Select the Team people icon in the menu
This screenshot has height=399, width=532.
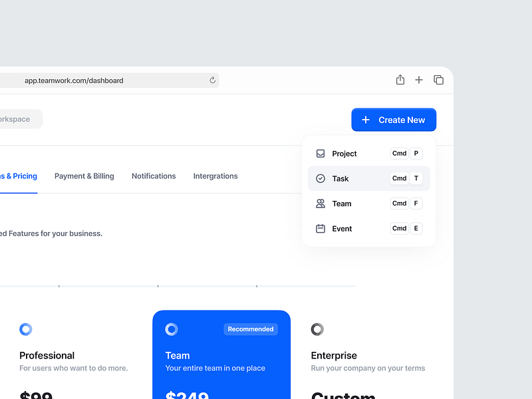(321, 203)
